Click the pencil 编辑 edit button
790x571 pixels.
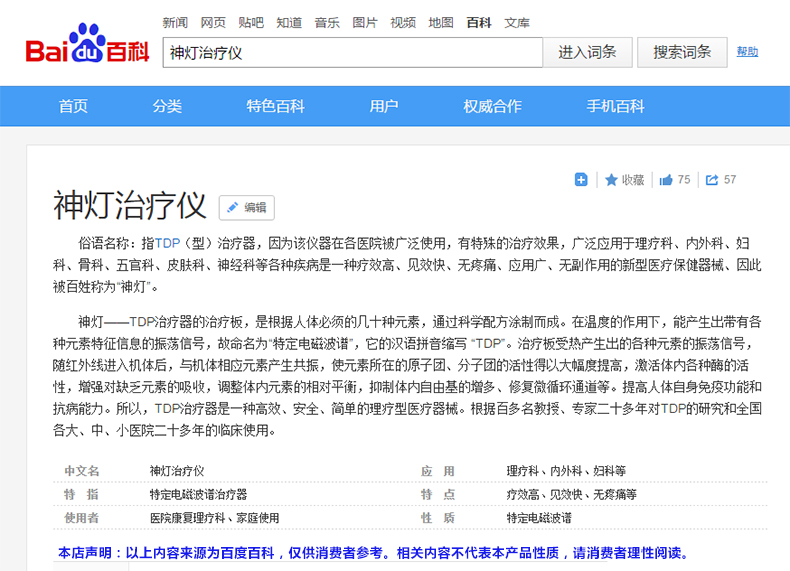[247, 208]
